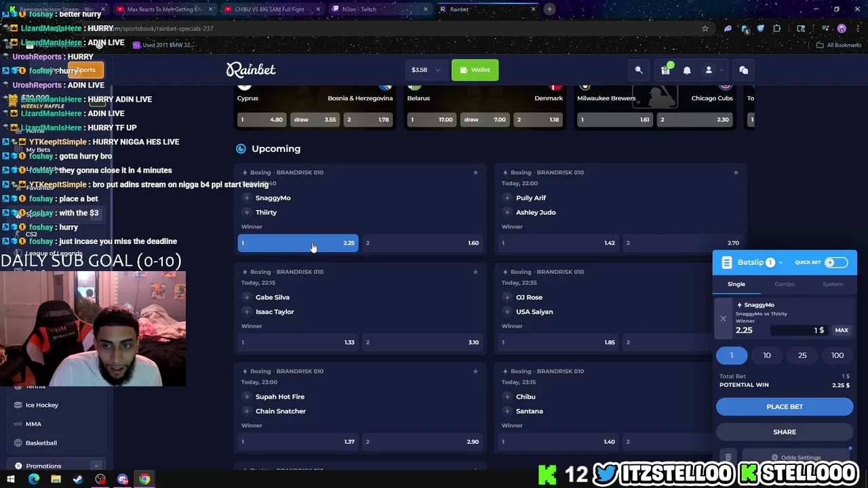This screenshot has width=868, height=488.
Task: Favorite the SnaggyMo vs Thiirty match star
Action: (x=475, y=172)
